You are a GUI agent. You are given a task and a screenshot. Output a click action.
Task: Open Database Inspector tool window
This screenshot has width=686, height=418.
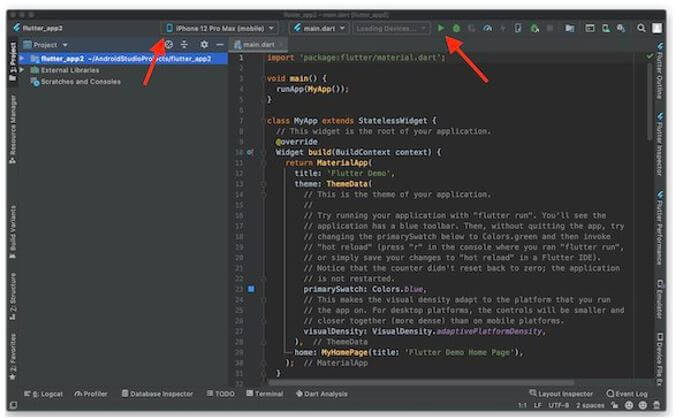(x=159, y=394)
